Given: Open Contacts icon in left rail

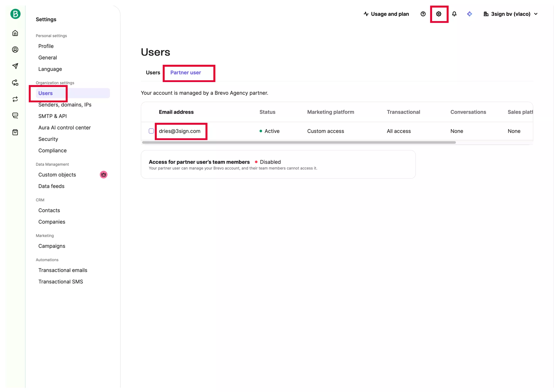Looking at the screenshot, I should pyautogui.click(x=15, y=49).
